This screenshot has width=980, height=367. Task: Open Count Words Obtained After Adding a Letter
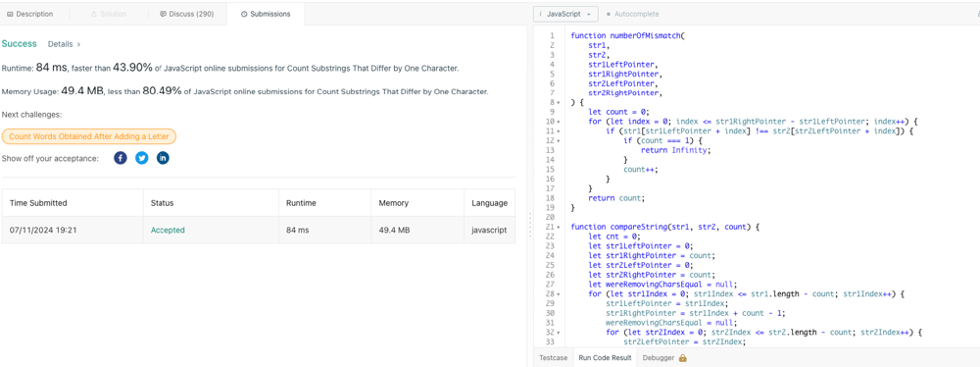point(89,136)
